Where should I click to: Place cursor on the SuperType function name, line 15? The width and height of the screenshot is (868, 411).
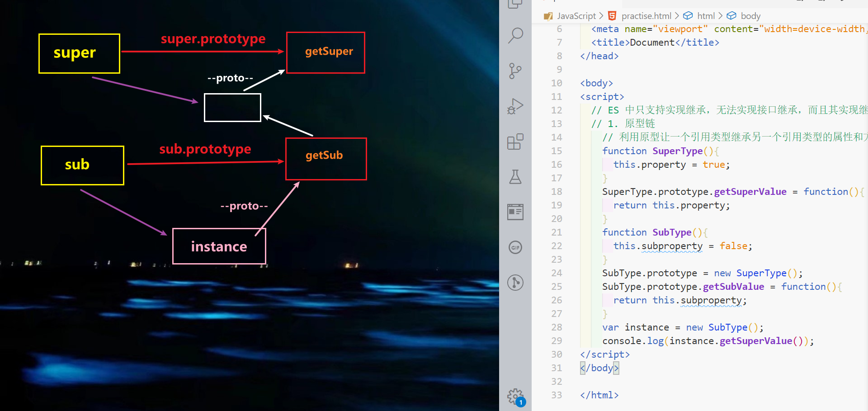pos(677,151)
